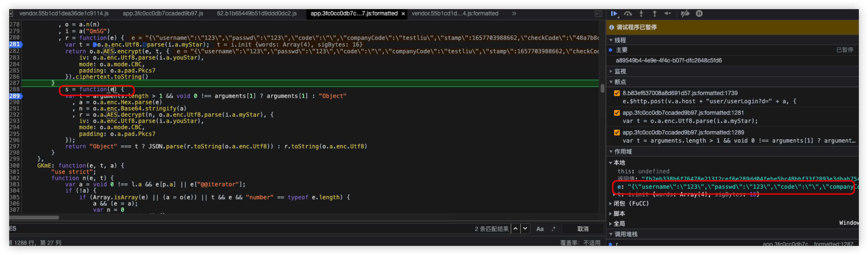868x255 pixels.
Task: Click '覆盖率: 不适用' status text
Action: coord(580,243)
